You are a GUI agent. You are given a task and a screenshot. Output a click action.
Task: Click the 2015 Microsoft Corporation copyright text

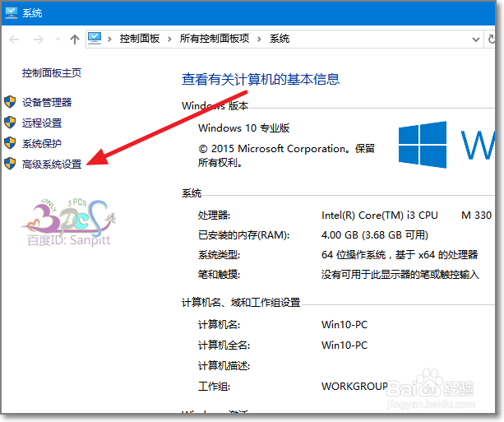click(x=286, y=155)
